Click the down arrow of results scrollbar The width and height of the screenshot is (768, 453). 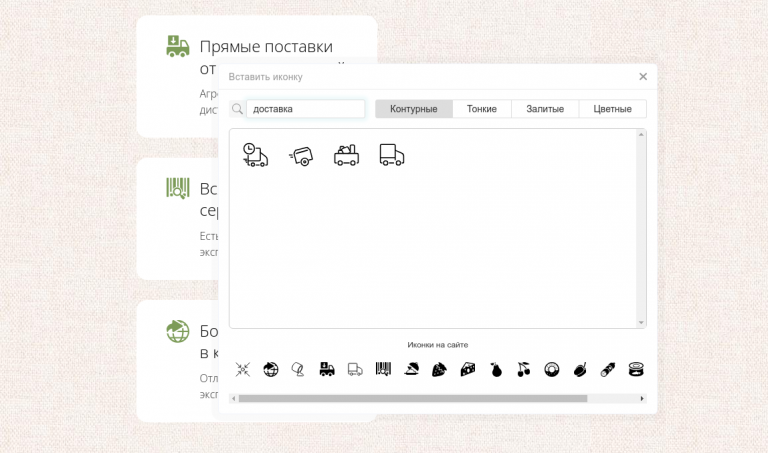point(641,322)
